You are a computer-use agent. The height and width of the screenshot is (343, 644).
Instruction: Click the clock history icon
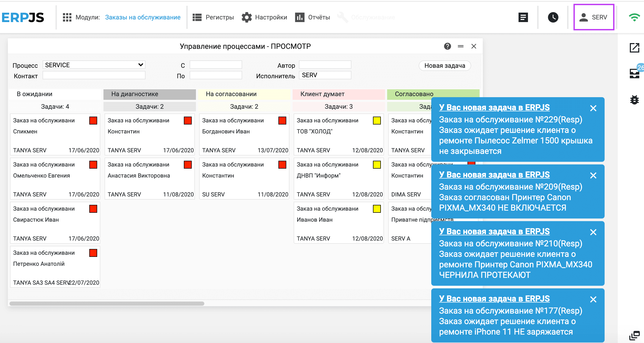point(553,17)
